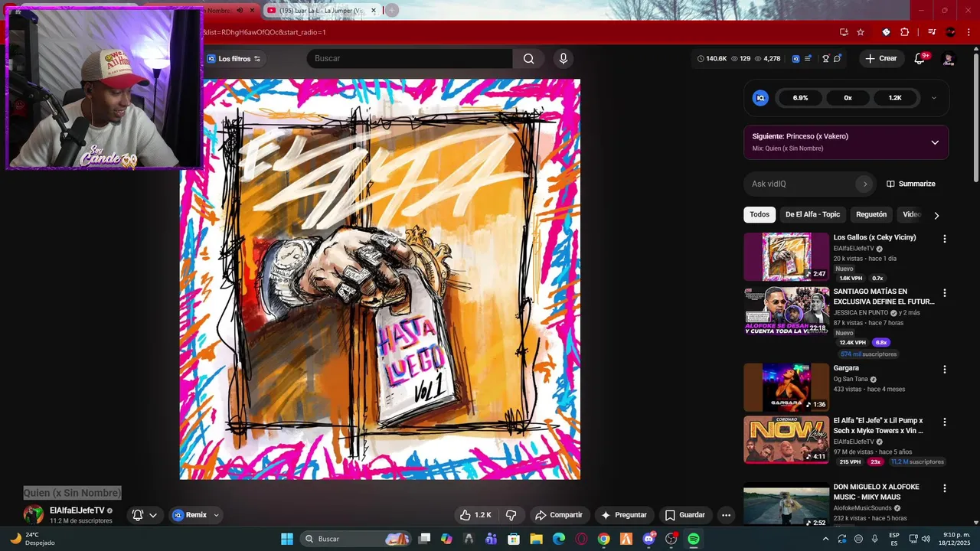This screenshot has height=551, width=980.
Task: Click Compartir share button
Action: 559,515
